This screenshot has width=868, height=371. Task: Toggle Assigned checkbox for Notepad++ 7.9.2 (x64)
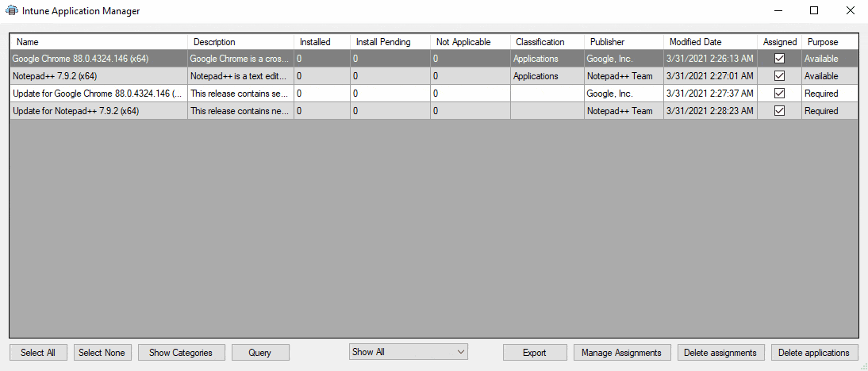(779, 76)
